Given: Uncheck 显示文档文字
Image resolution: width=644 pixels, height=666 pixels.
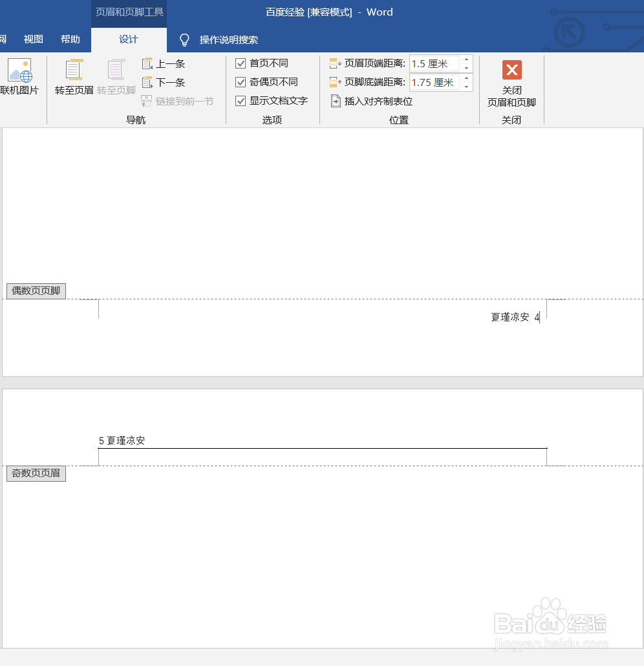Looking at the screenshot, I should [240, 101].
